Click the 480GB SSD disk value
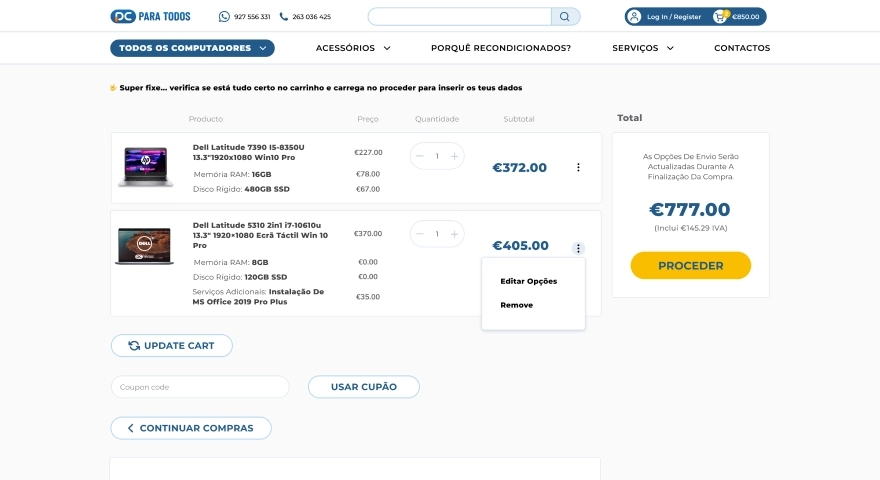 pos(267,189)
